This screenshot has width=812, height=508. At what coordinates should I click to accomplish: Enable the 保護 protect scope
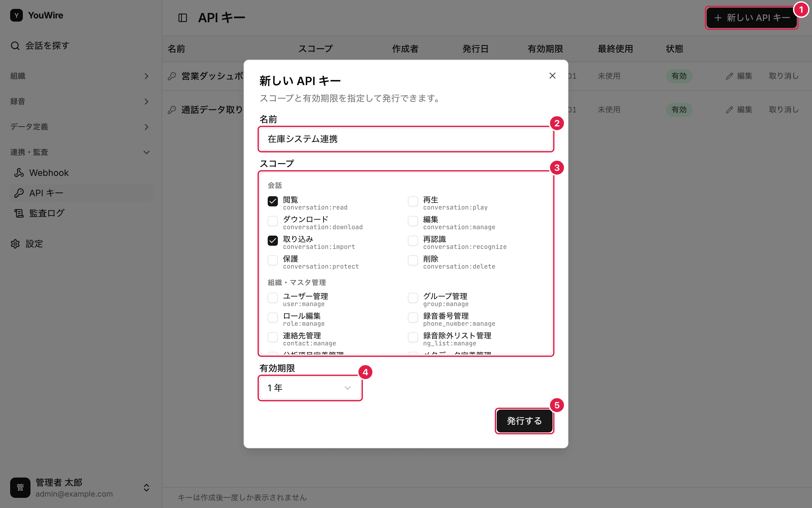pos(273,260)
